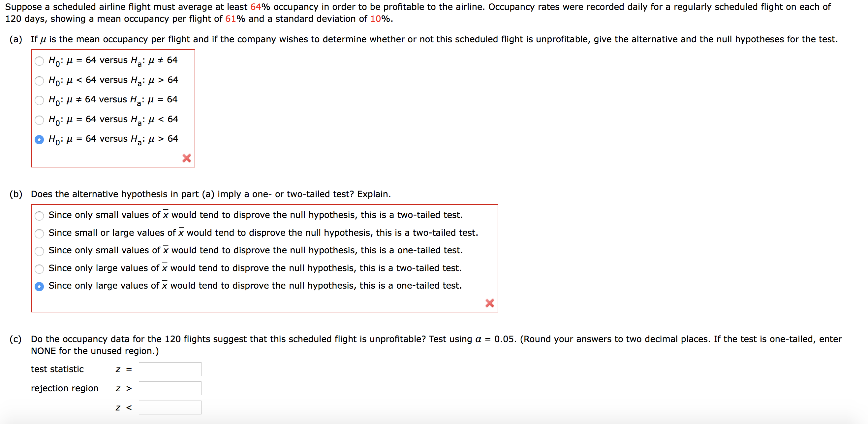Select H0: μ = 64 versus Ha: μ ≠ 64

click(x=39, y=61)
